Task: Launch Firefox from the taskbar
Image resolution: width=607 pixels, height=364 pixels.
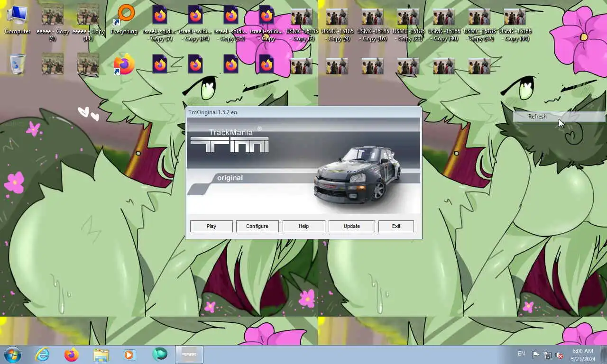Action: click(72, 355)
